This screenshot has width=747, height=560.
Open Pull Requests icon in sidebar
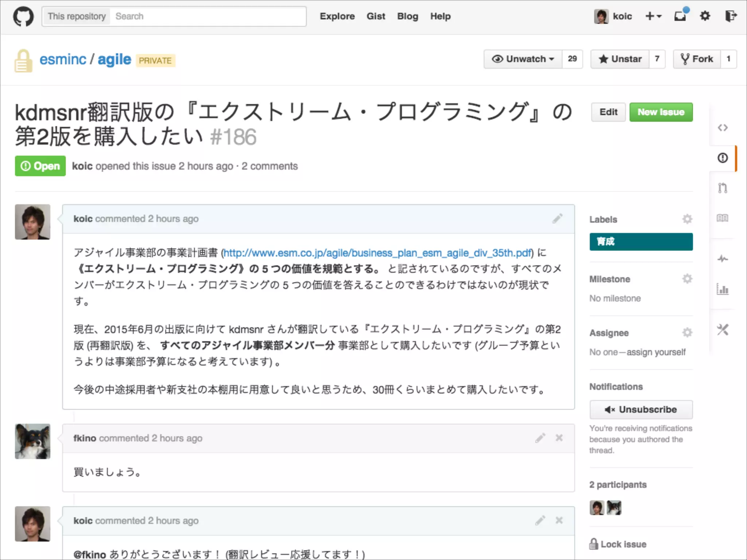coord(723,188)
